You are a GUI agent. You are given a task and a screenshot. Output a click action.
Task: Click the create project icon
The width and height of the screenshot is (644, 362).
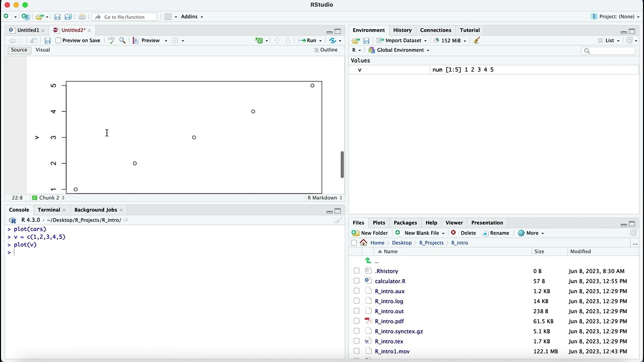click(25, 17)
